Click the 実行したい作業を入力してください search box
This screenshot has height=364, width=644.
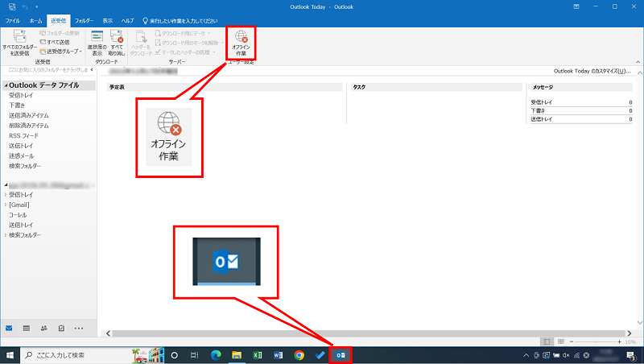pos(180,21)
